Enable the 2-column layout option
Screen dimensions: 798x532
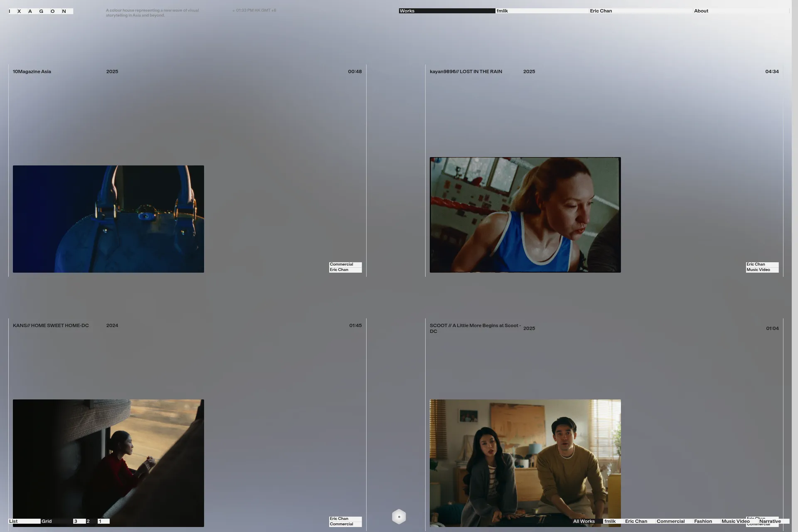pos(88,521)
